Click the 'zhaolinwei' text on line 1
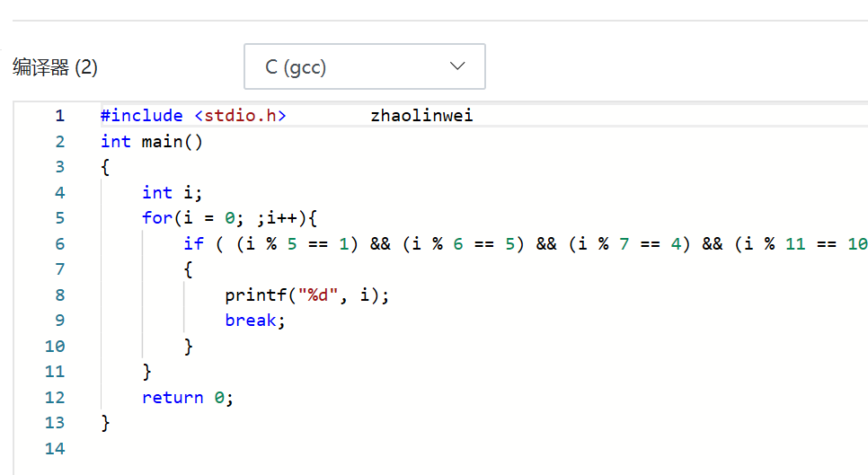 pos(421,116)
